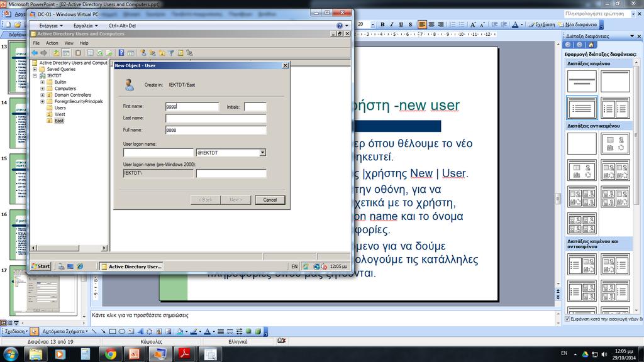644x362 pixels.
Task: Click the back arrow in Active Directory toolbar
Action: point(35,53)
